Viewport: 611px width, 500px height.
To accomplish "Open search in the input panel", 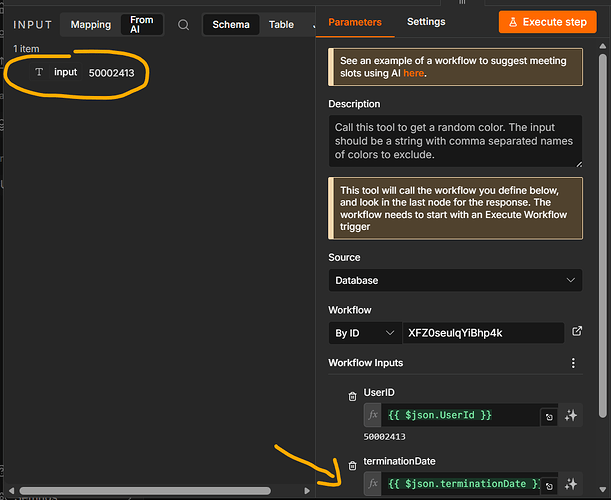I will pos(183,25).
